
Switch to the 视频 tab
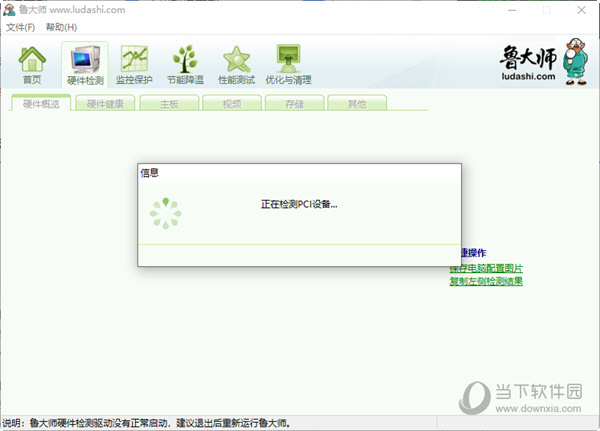[232, 103]
